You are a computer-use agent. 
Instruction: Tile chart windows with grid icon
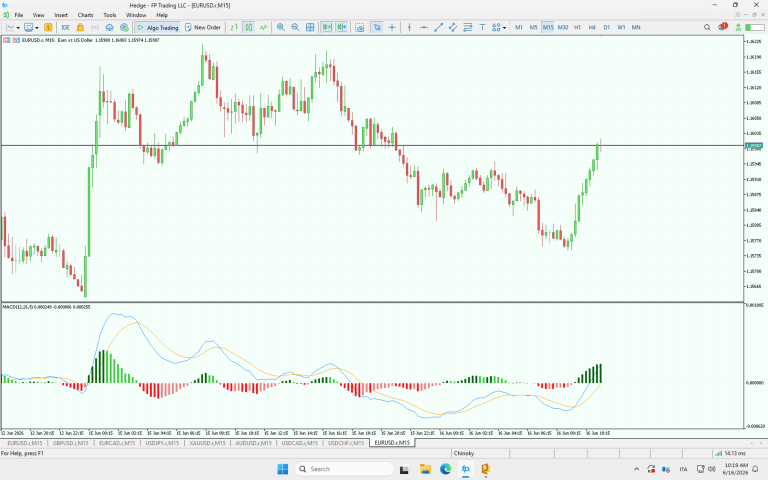[310, 27]
